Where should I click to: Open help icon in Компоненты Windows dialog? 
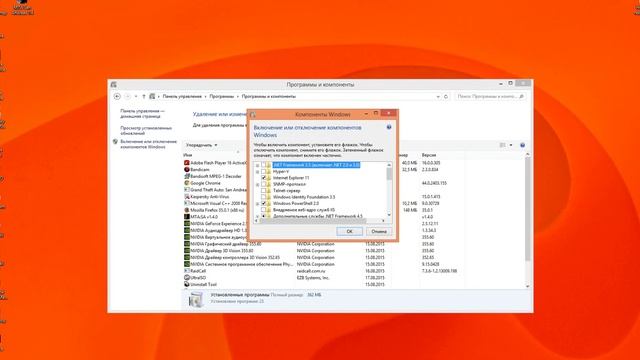pyautogui.click(x=389, y=127)
